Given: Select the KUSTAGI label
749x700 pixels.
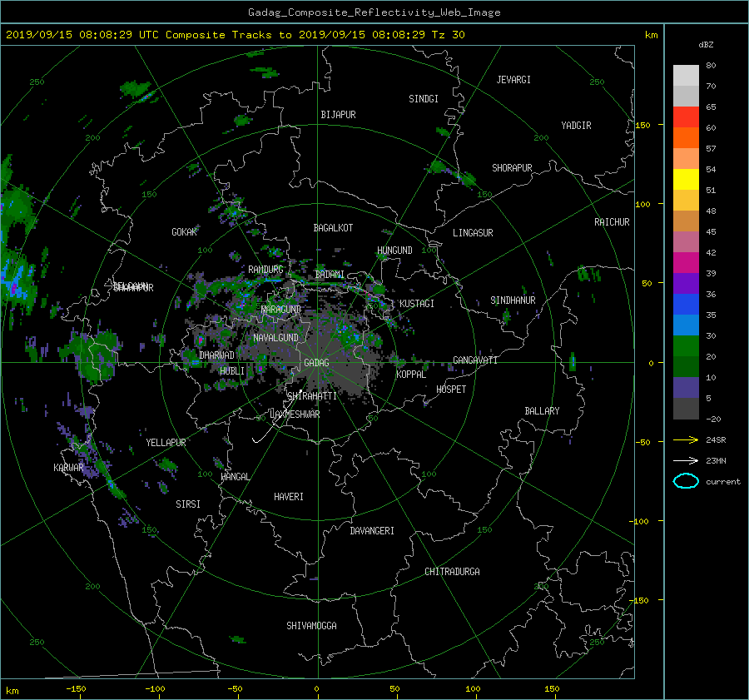Looking at the screenshot, I should 417,304.
